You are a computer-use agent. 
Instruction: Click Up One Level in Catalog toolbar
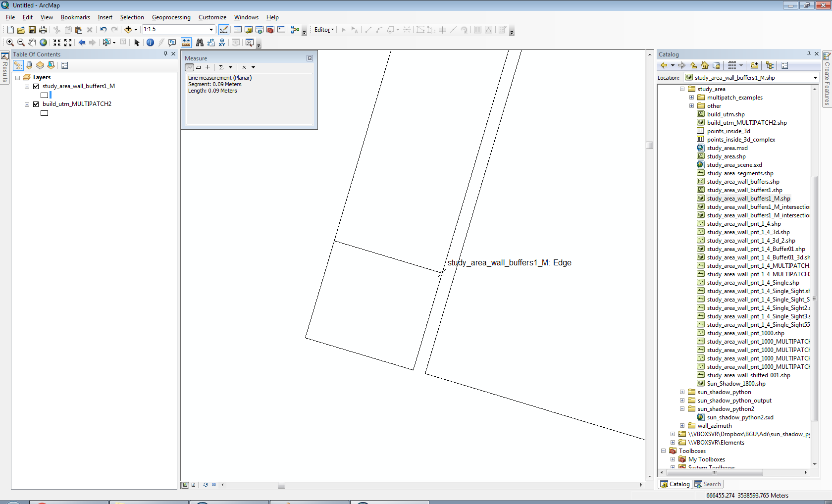click(693, 65)
